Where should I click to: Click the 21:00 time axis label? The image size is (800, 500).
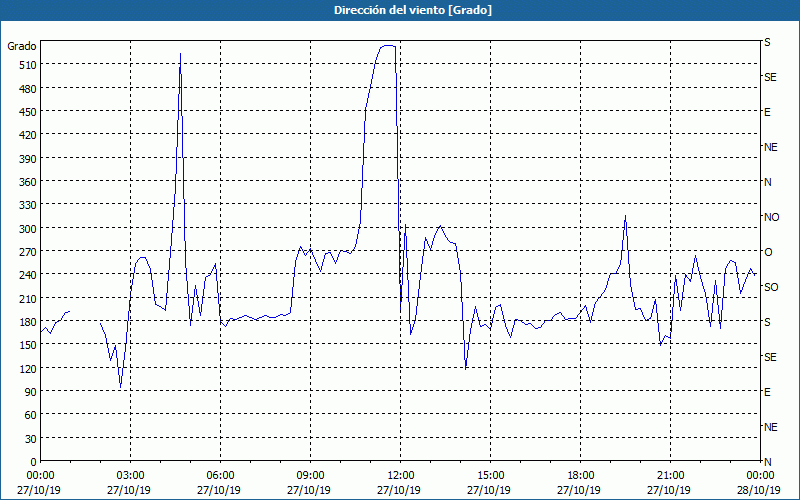coord(670,476)
